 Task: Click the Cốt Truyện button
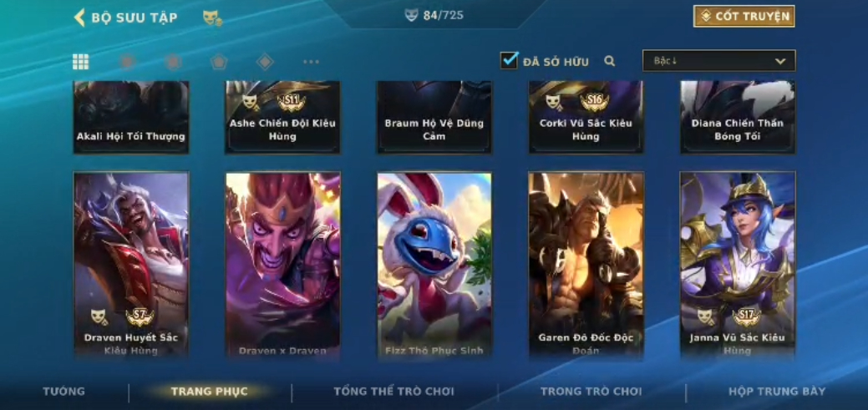coord(744,16)
